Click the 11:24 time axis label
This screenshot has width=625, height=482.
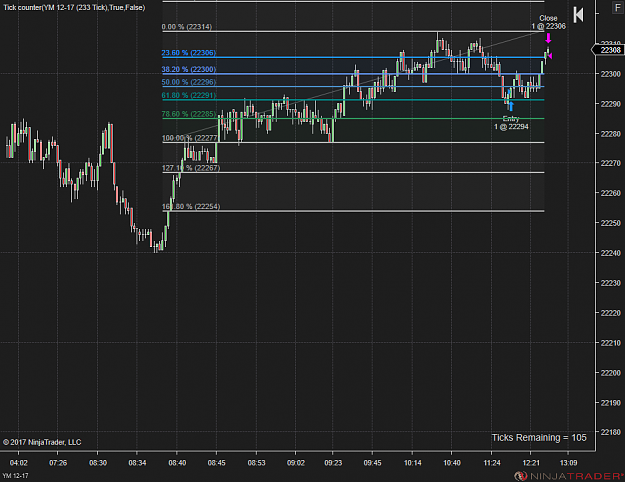[x=491, y=463]
